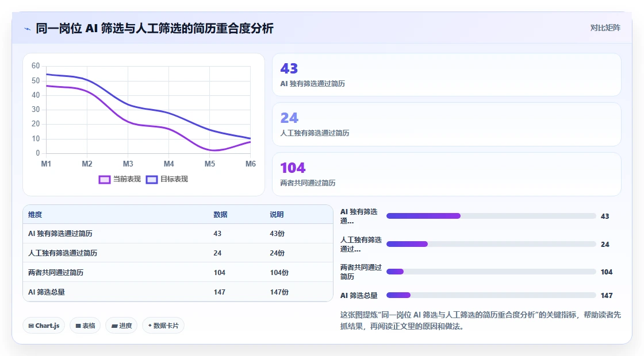Image resolution: width=644 pixels, height=356 pixels.
Task: Click the AI 筛选总量 progress bar
Action: coord(491,295)
